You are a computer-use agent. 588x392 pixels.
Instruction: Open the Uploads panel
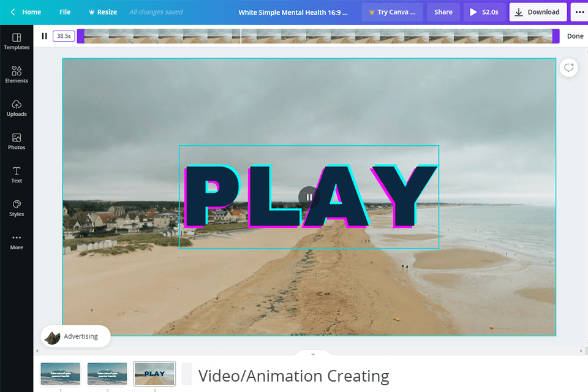coord(17,108)
